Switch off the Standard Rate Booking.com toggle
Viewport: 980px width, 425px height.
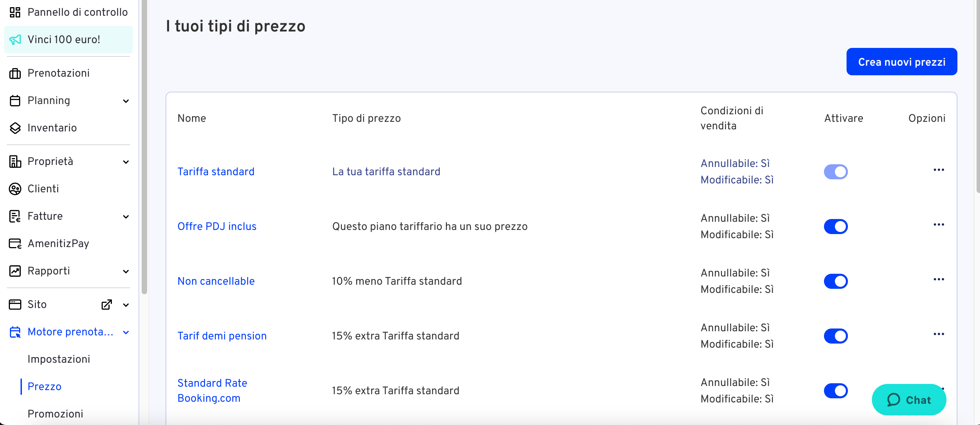point(836,391)
